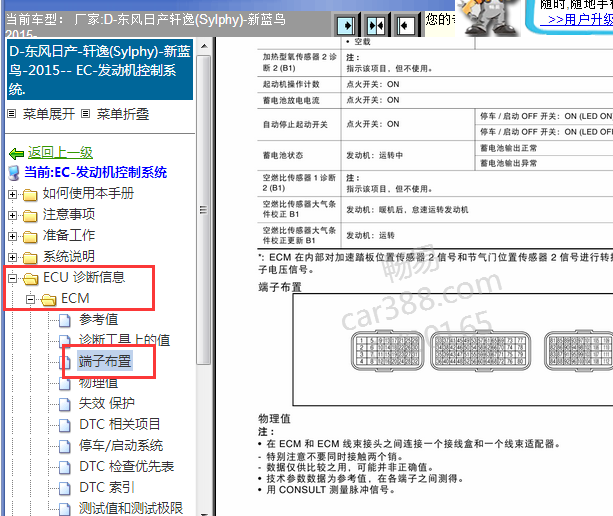This screenshot has height=516, width=613.
Task: Click the 蓄电池状态 table cell
Action: (x=299, y=155)
